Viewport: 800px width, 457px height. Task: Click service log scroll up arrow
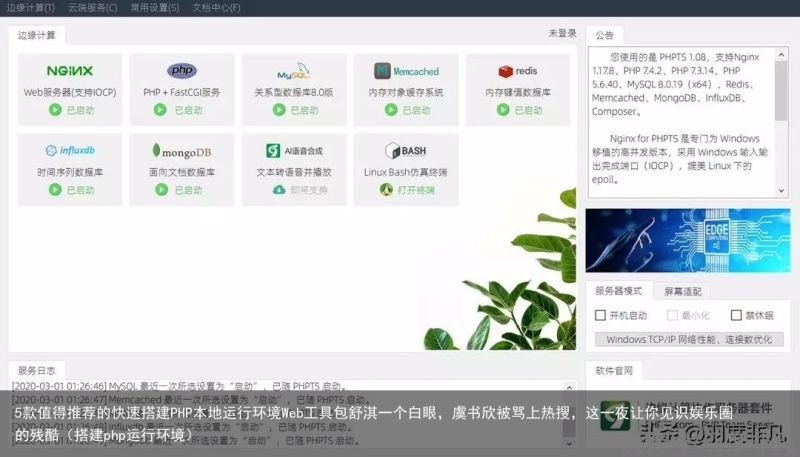click(x=569, y=388)
